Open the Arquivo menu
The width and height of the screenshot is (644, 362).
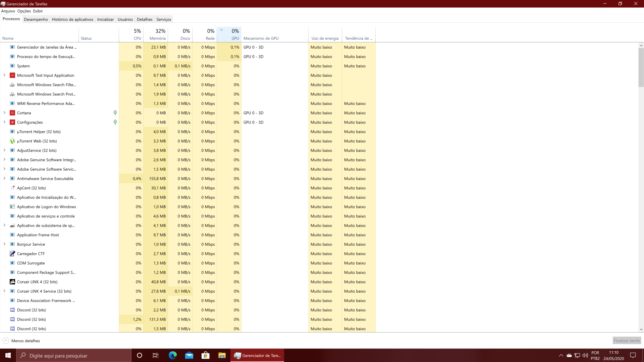pos(8,11)
